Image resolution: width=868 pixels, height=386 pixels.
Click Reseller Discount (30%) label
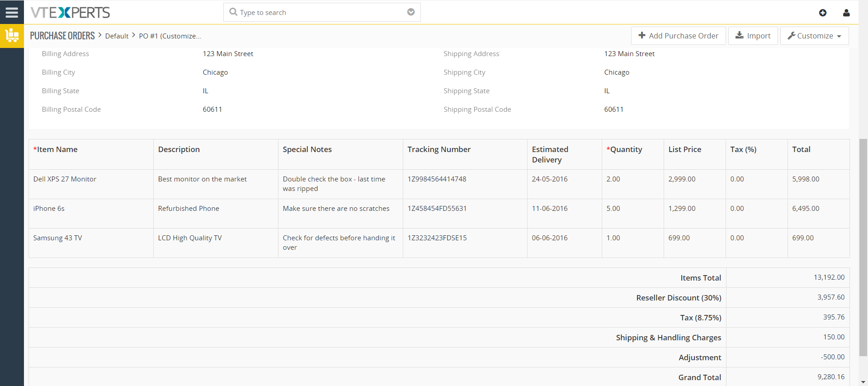pos(679,298)
